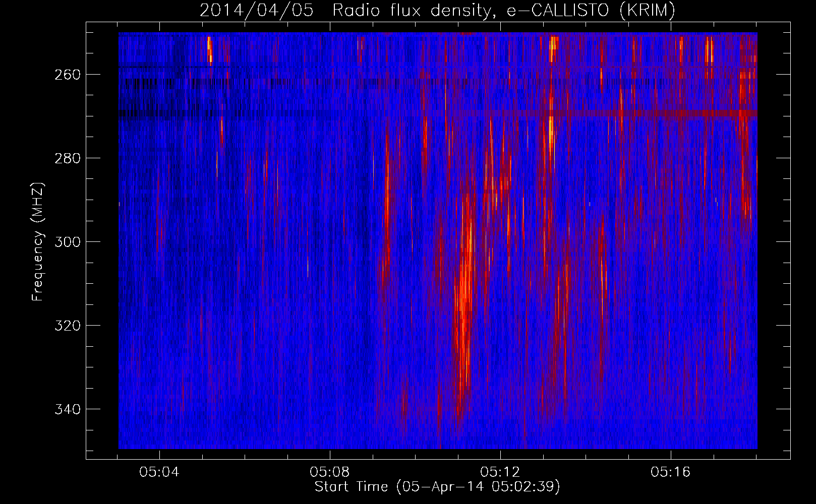Click the 'Frequency (MHZ)' axis label
This screenshot has width=816, height=504.
(x=38, y=242)
